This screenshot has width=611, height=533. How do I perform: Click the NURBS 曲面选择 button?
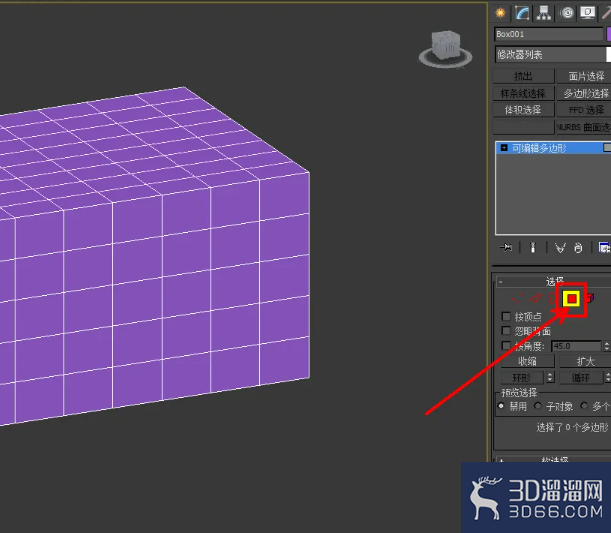pos(584,127)
